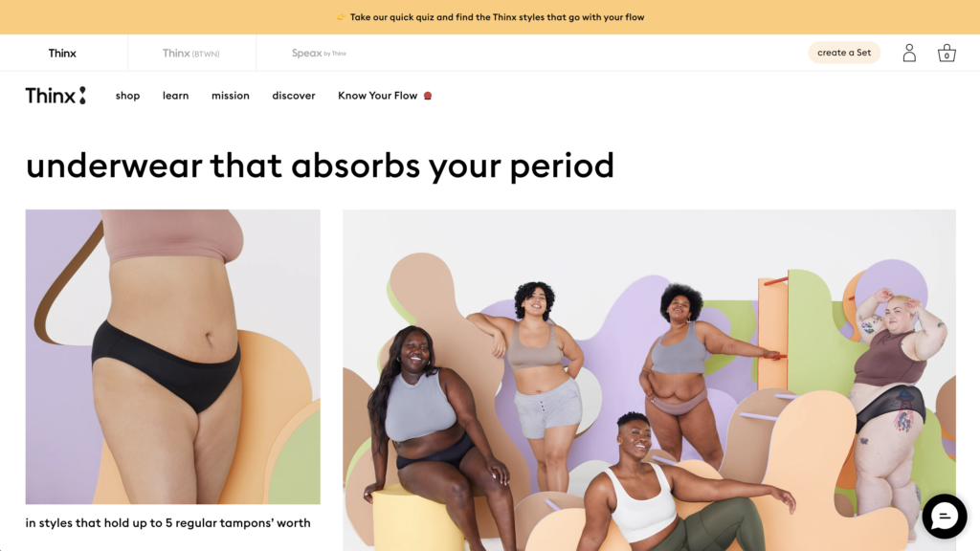Open the discover menu

click(294, 96)
